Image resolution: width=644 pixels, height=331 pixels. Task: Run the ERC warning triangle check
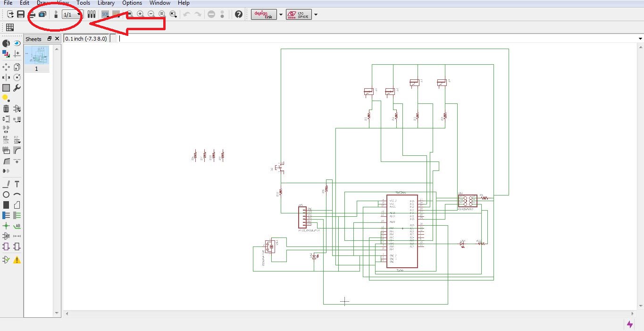point(17,260)
